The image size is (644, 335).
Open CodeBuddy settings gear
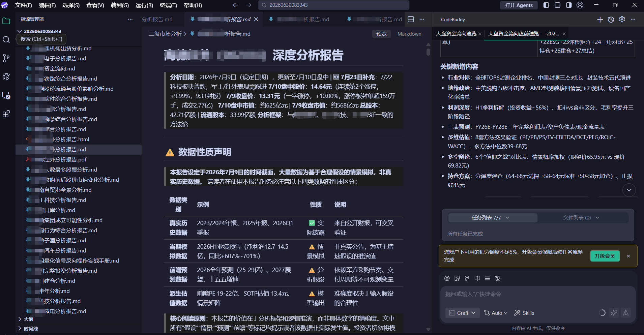point(622,20)
